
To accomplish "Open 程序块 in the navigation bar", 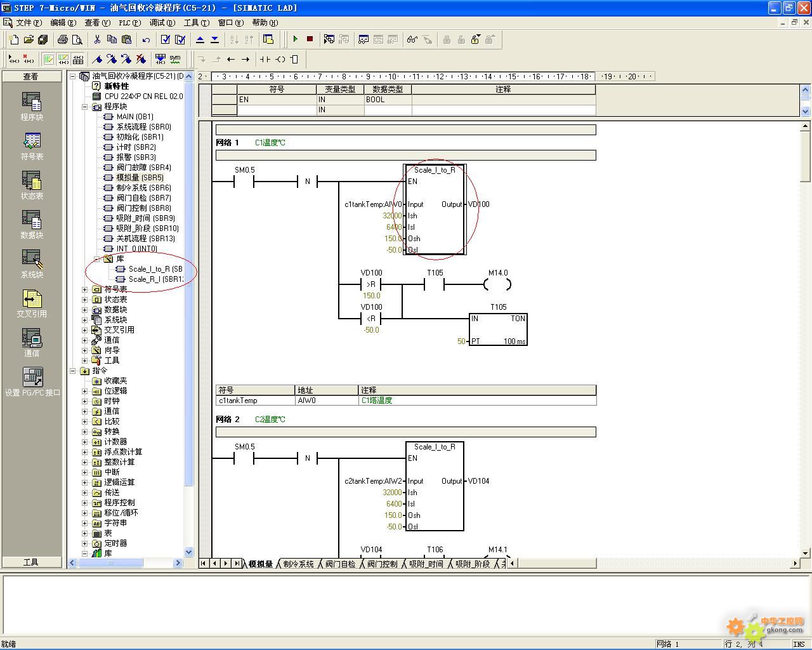I will coord(32,106).
